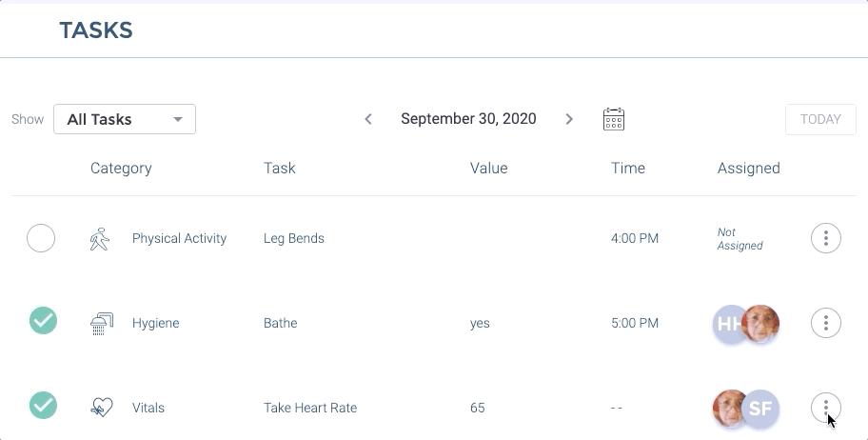The height and width of the screenshot is (440, 868).
Task: Click the Hygiene shower icon
Action: coord(101,323)
